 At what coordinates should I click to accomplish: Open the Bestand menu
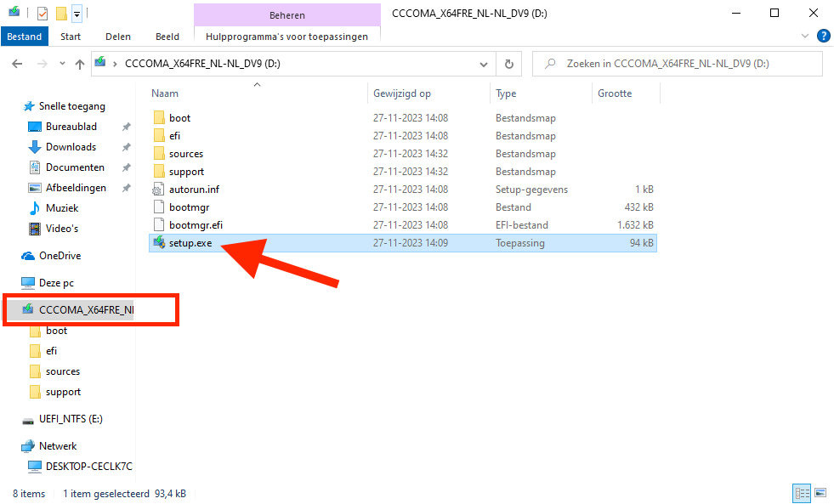click(x=25, y=37)
